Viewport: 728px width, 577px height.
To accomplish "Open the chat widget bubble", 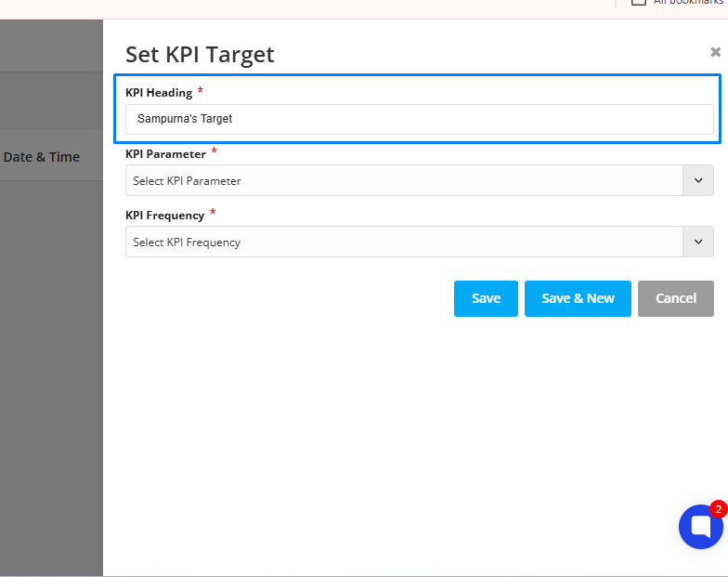I will pyautogui.click(x=700, y=527).
